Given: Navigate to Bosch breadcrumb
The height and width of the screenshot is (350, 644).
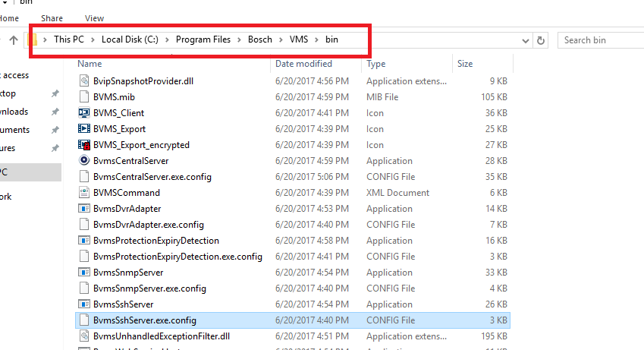Looking at the screenshot, I should pos(260,39).
